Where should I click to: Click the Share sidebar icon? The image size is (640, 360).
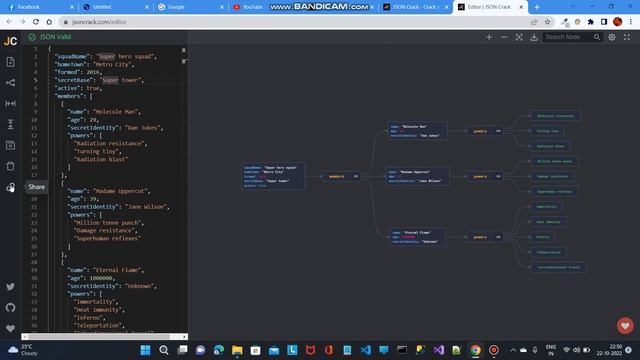11,187
